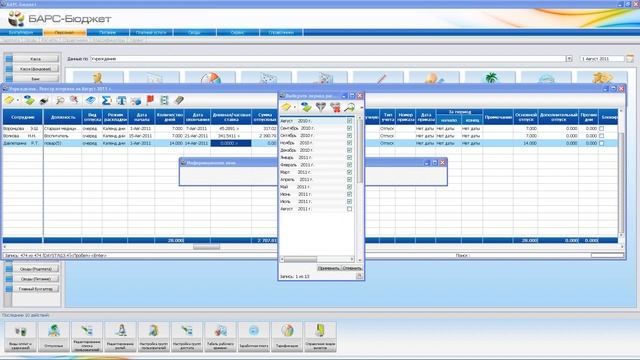Uncheck the Июль 2011 г. period checkbox
Viewport: 640px width, 360px height.
tap(349, 202)
